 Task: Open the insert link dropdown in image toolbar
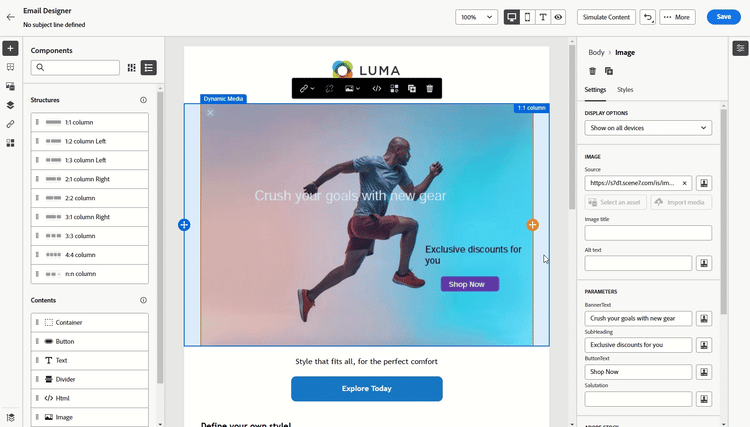(x=307, y=88)
